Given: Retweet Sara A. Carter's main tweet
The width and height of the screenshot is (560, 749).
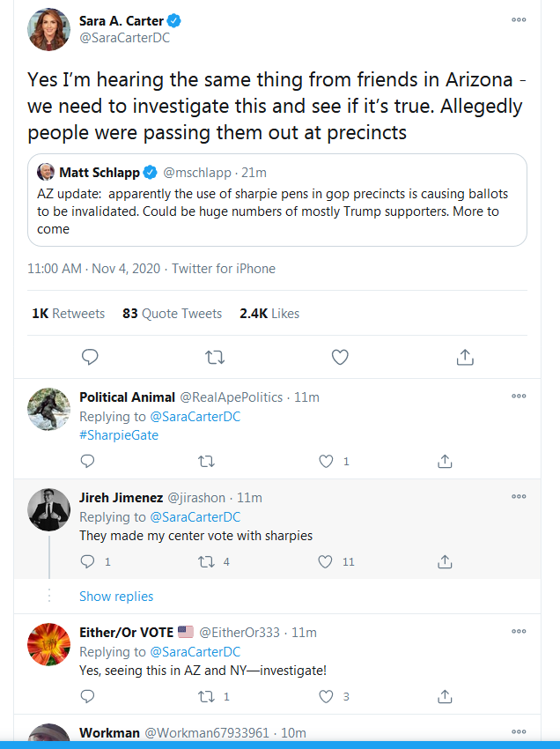Looking at the screenshot, I should [x=215, y=357].
